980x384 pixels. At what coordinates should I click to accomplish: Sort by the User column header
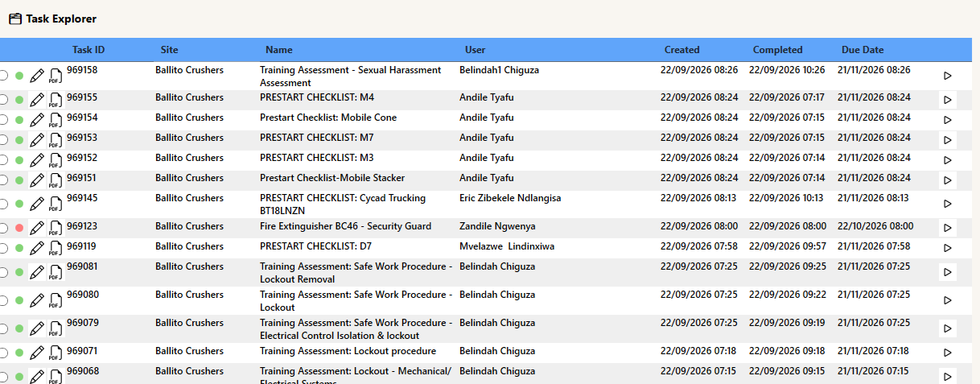tap(476, 50)
